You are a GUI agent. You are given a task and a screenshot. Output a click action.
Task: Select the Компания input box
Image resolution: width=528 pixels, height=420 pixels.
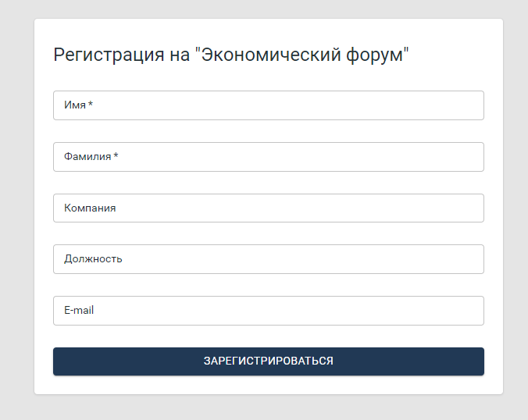pos(268,208)
